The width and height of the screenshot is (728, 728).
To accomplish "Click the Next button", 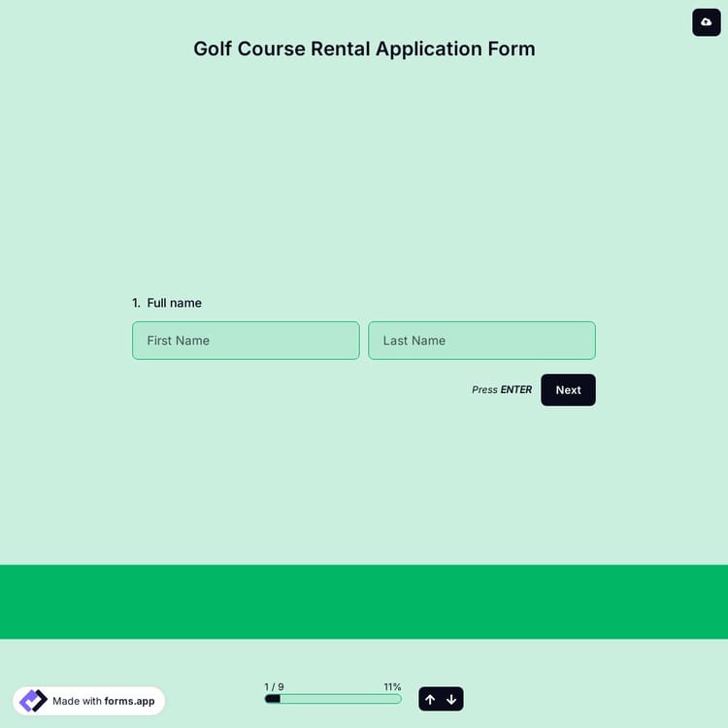I will (568, 390).
